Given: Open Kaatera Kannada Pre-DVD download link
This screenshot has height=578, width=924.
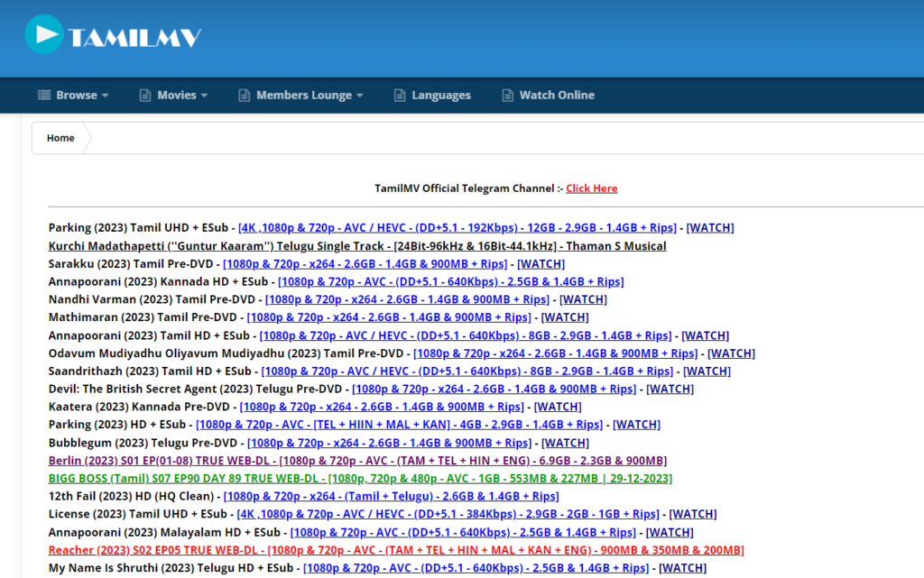Looking at the screenshot, I should point(382,406).
